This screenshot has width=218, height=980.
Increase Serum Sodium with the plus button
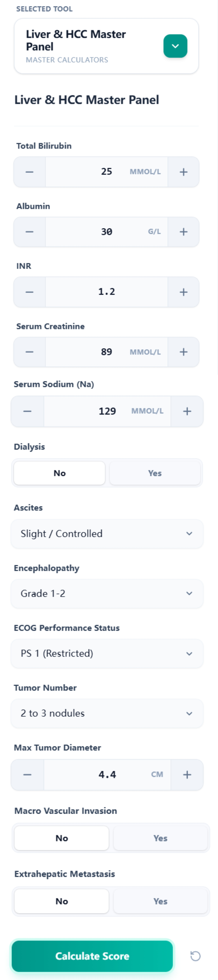click(187, 411)
